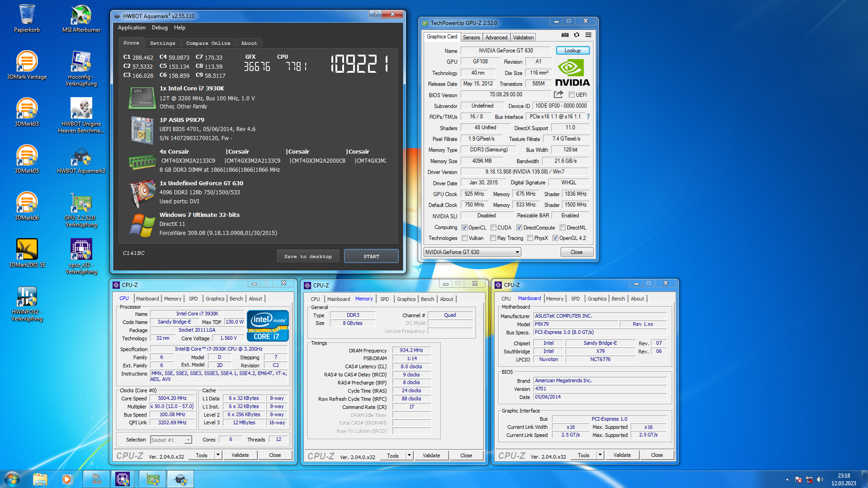Viewport: 868px width, 488px height.
Task: Launch 3DMark05 desktop icon
Action: tap(27, 159)
